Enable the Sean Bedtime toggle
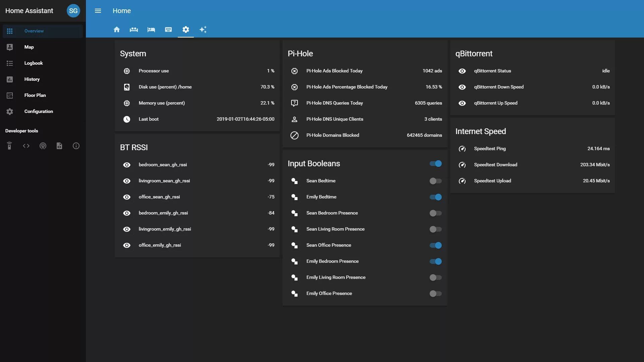 435,181
